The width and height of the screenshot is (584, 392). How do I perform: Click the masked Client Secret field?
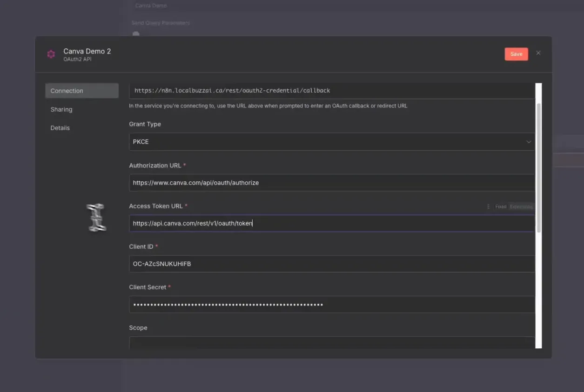tap(332, 305)
